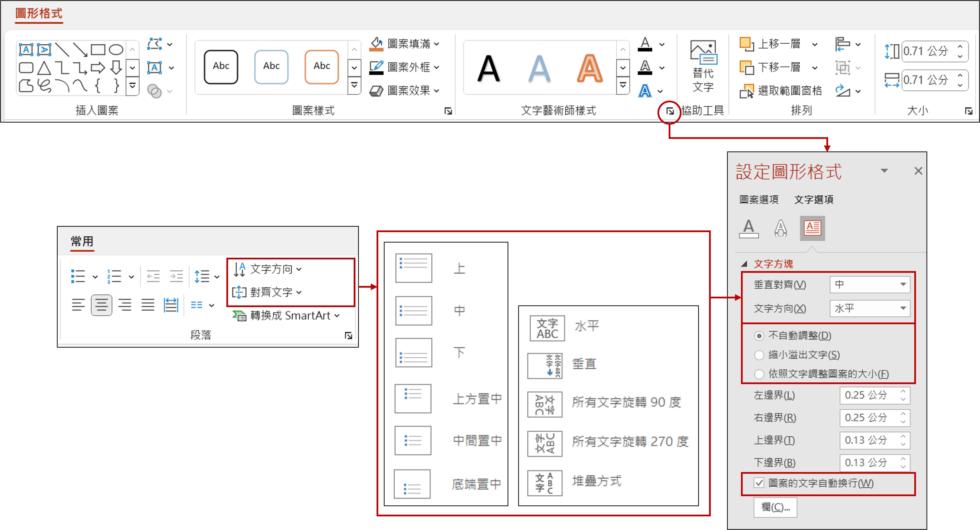Select 不自動調整 radio button
This screenshot has height=530, width=980.
coord(759,336)
